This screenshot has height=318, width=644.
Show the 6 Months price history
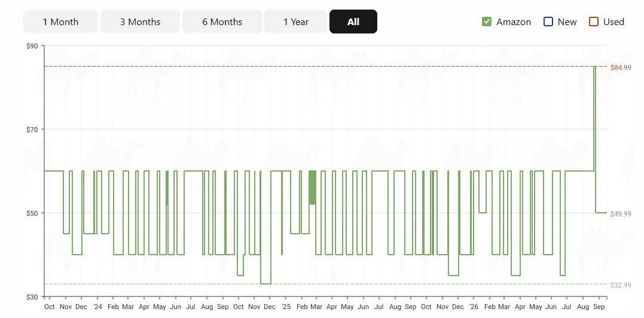pos(222,22)
